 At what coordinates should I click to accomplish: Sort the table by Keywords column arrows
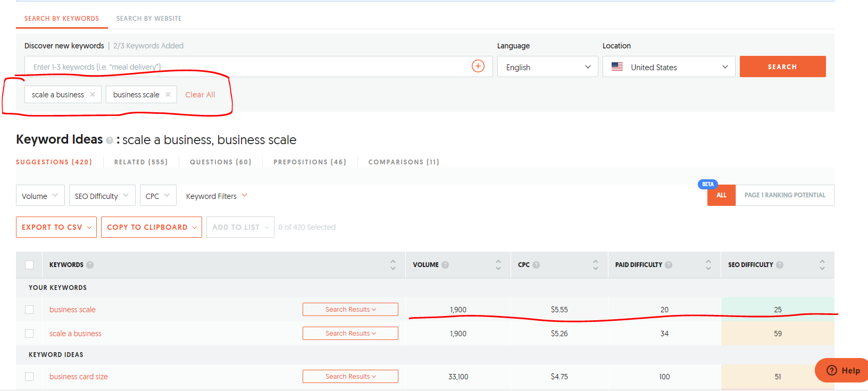tap(393, 264)
